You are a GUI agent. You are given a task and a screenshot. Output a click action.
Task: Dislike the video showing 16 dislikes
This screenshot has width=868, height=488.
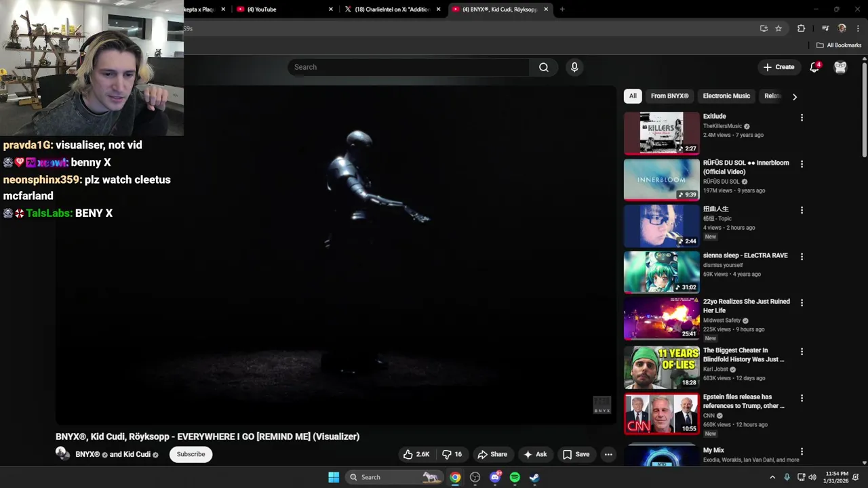coord(452,454)
